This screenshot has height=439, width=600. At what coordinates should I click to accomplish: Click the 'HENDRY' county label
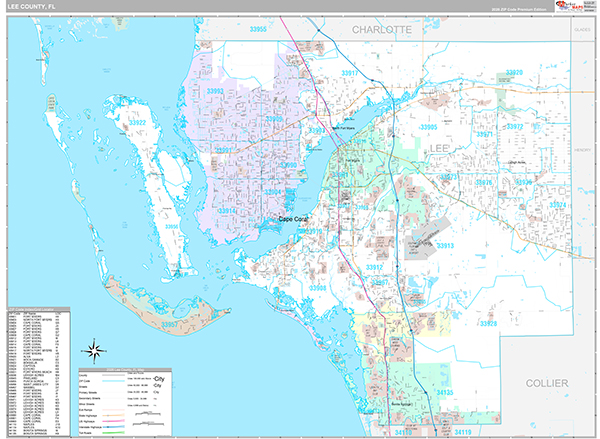582,150
